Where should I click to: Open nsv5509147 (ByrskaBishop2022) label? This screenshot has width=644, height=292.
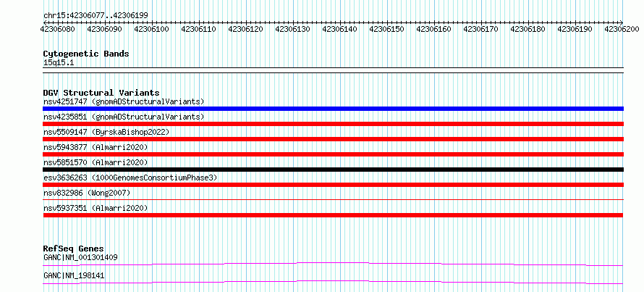coord(106,132)
